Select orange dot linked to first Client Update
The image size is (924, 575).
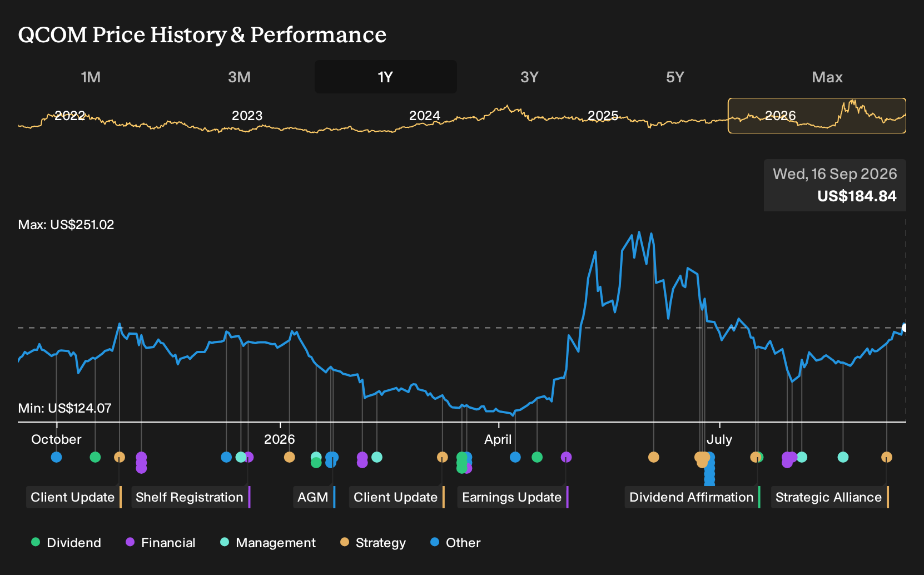[x=119, y=457]
